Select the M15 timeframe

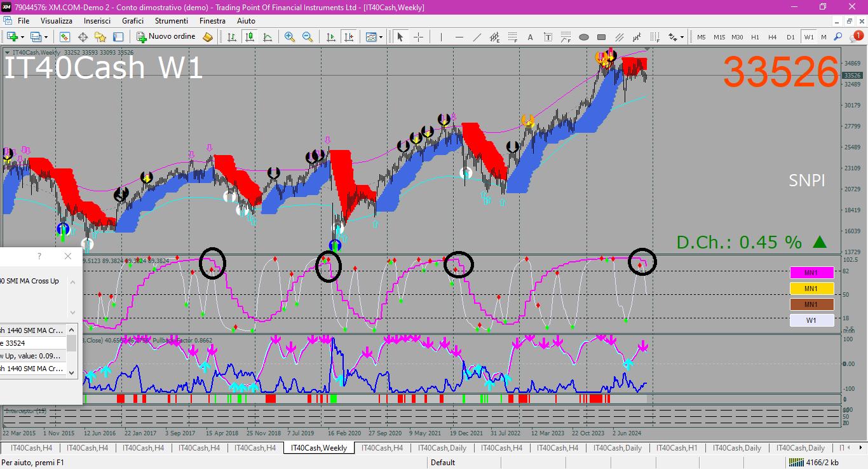click(719, 37)
